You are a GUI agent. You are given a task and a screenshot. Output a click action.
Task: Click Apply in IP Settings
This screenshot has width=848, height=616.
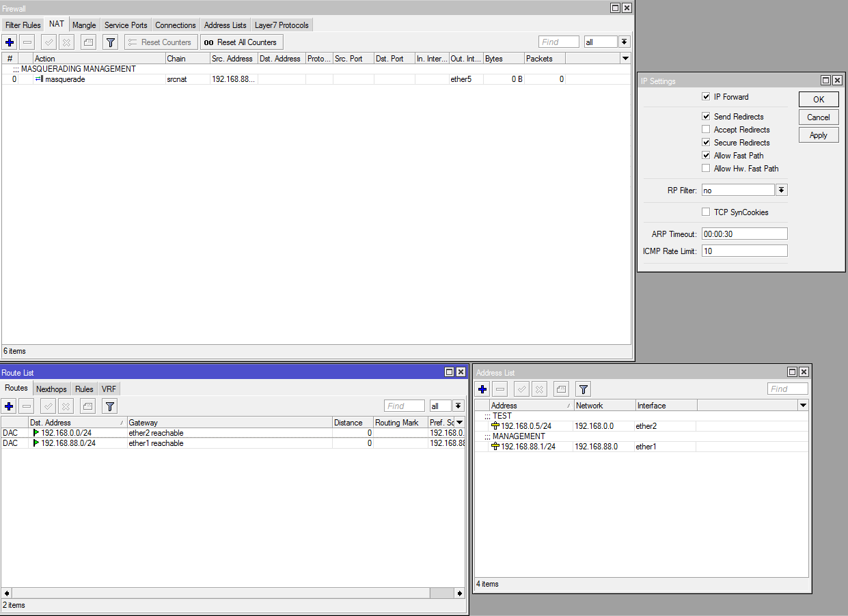819,135
